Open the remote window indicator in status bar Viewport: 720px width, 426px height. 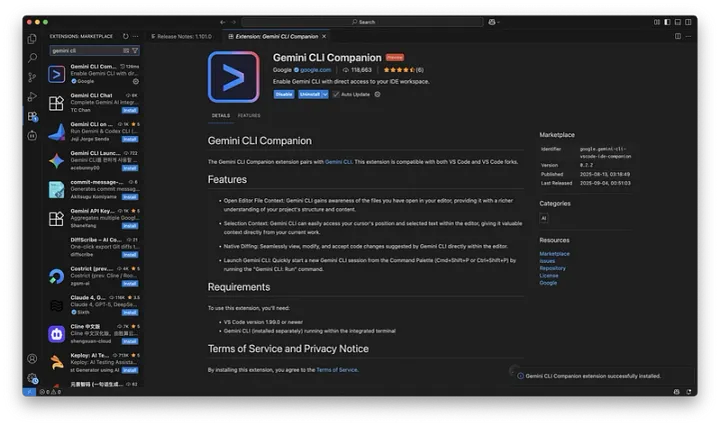point(29,392)
